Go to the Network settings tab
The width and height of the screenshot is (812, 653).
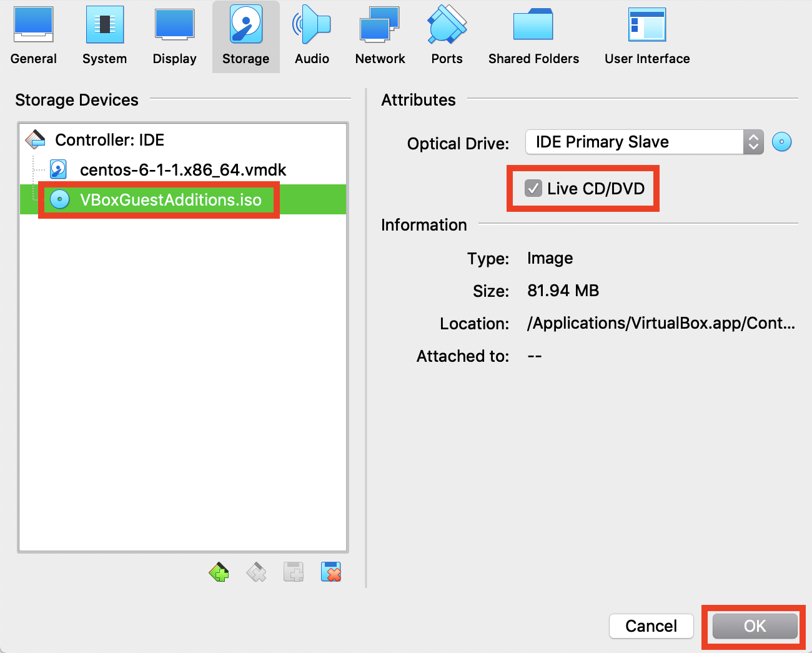click(x=380, y=36)
